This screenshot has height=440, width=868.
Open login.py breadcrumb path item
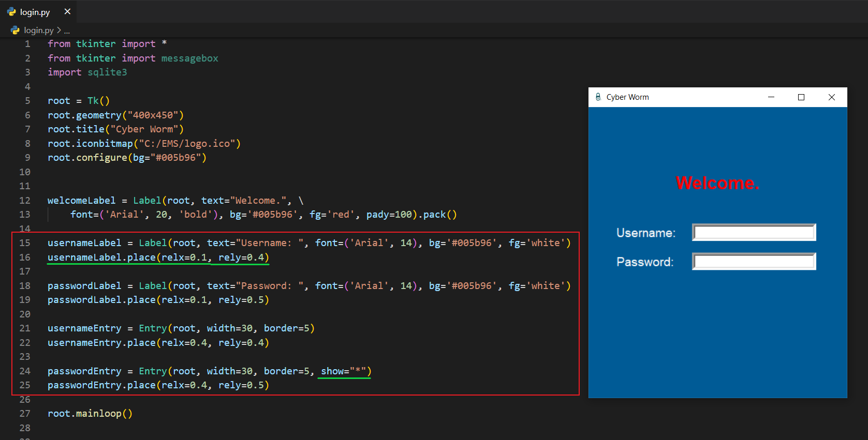(39, 31)
